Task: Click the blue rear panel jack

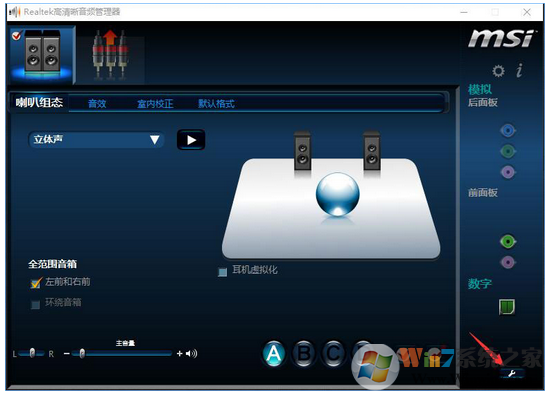Action: pyautogui.click(x=508, y=131)
